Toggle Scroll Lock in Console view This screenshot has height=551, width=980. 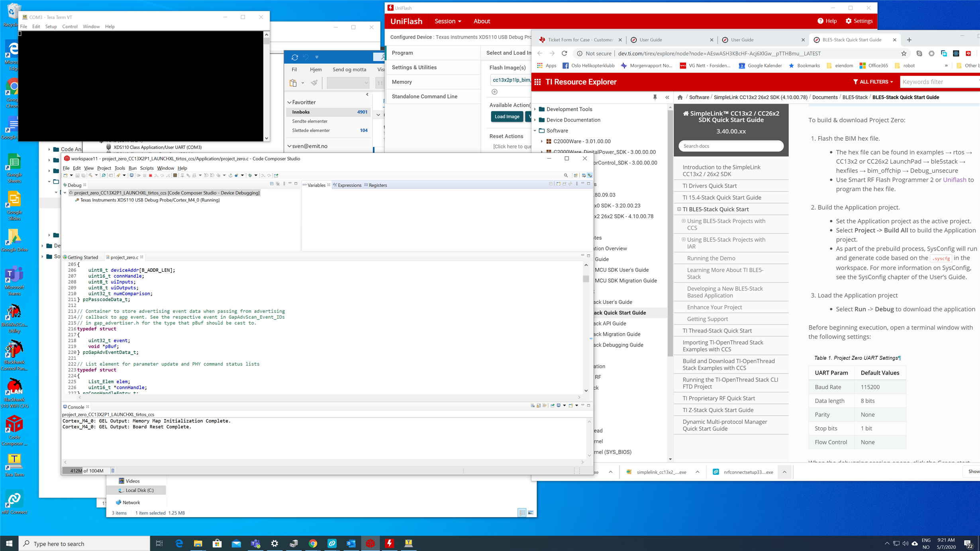tap(539, 406)
